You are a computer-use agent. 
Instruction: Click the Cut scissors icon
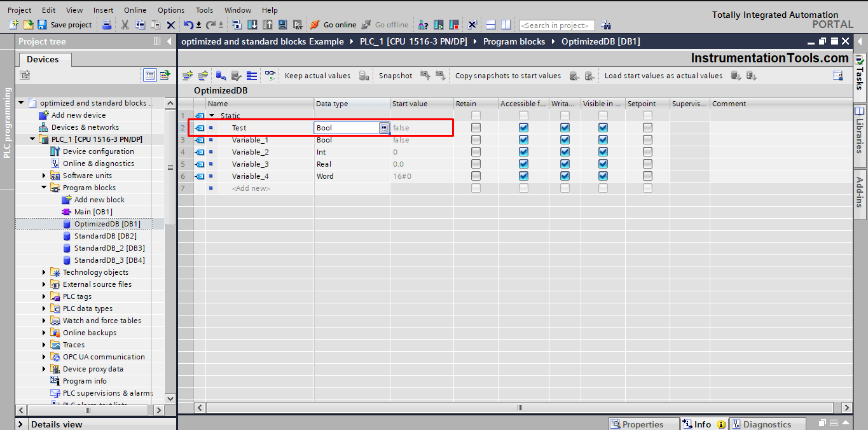[x=125, y=25]
